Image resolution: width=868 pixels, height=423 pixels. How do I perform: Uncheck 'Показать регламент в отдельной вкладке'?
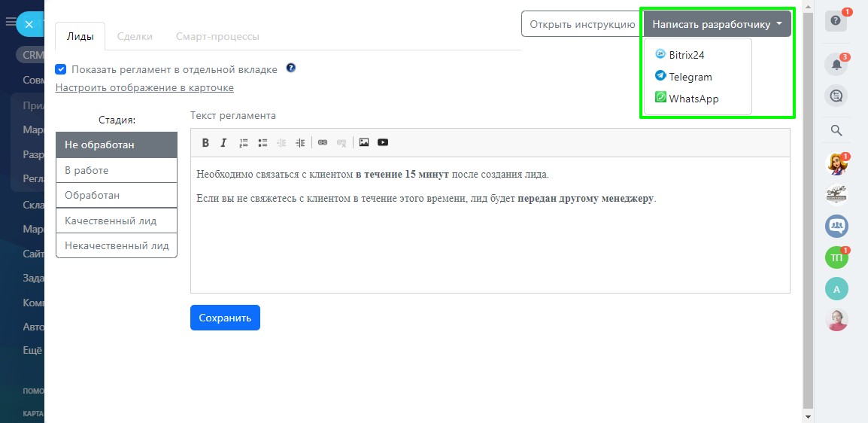pos(61,69)
